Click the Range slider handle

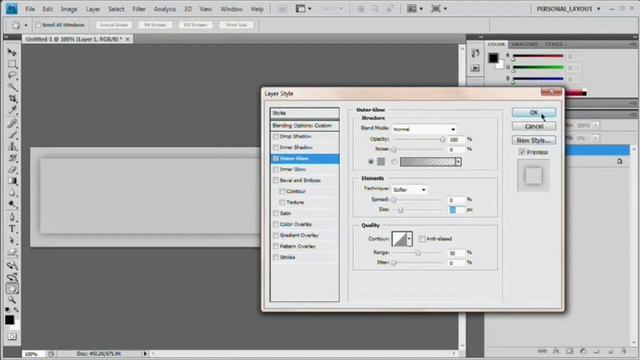418,253
